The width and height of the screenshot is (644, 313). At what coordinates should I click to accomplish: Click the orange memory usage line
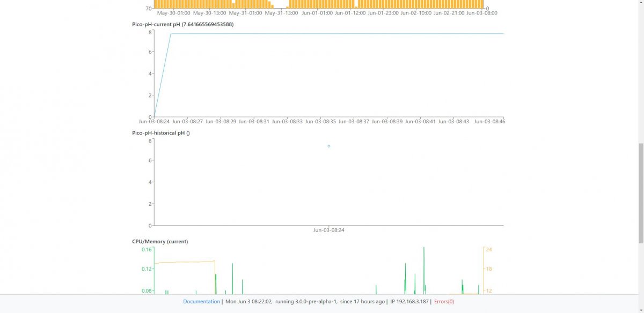184,262
